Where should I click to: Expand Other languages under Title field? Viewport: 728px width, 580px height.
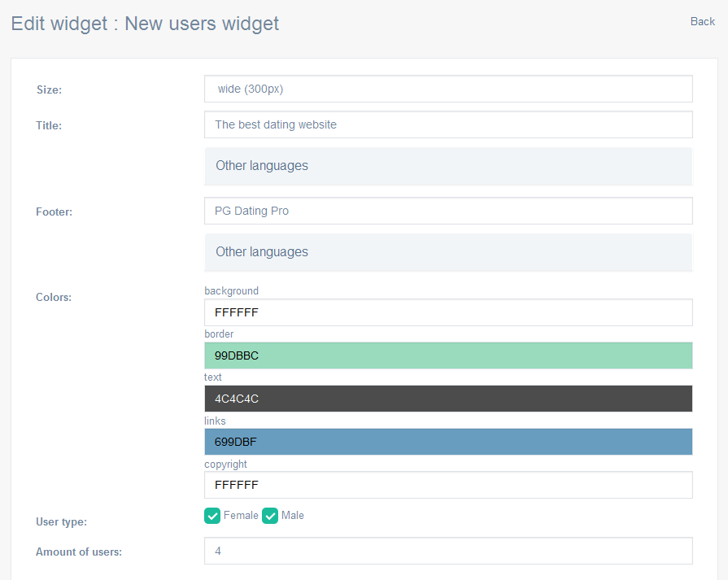[448, 166]
